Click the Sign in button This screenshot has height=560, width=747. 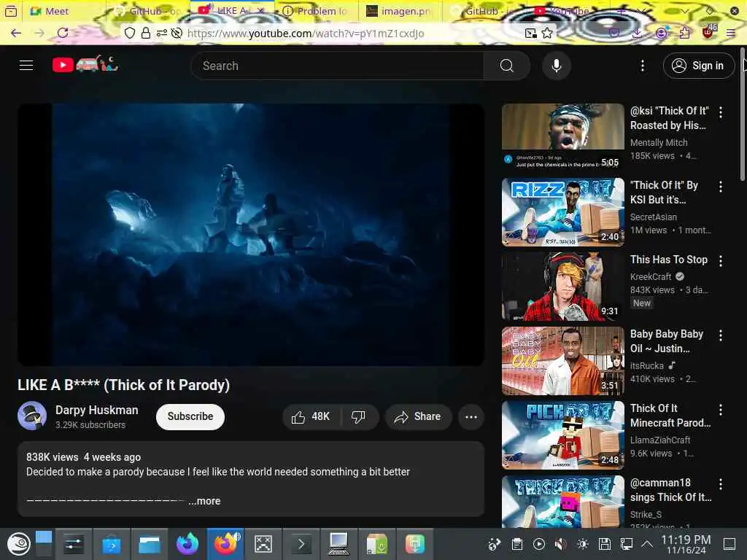click(x=698, y=66)
